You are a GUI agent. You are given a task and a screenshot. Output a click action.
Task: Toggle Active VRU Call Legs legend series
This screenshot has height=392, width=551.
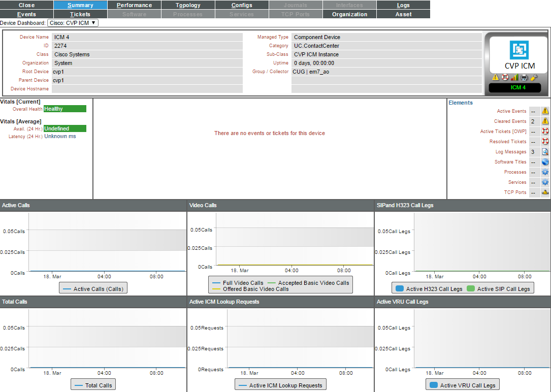point(463,385)
